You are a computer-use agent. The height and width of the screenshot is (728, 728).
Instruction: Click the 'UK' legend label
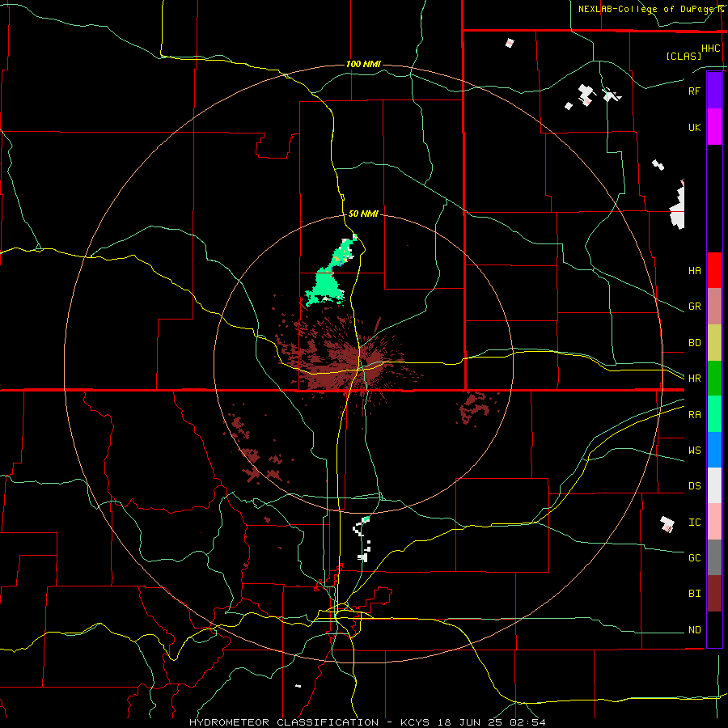tap(694, 128)
